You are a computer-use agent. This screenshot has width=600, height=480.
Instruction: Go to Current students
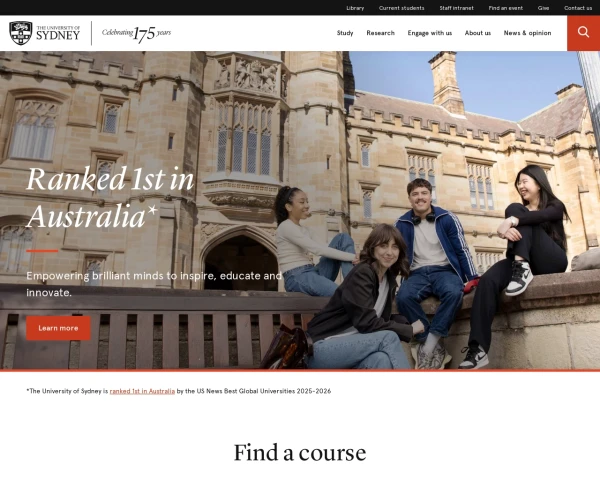(401, 8)
